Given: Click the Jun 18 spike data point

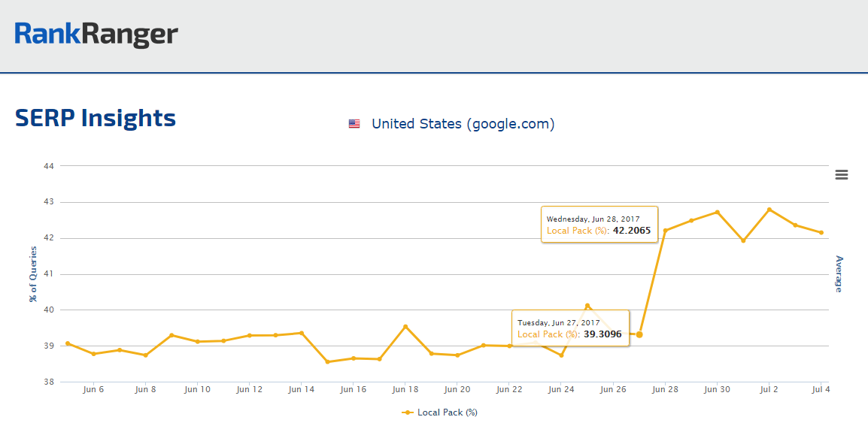Looking at the screenshot, I should [x=405, y=327].
